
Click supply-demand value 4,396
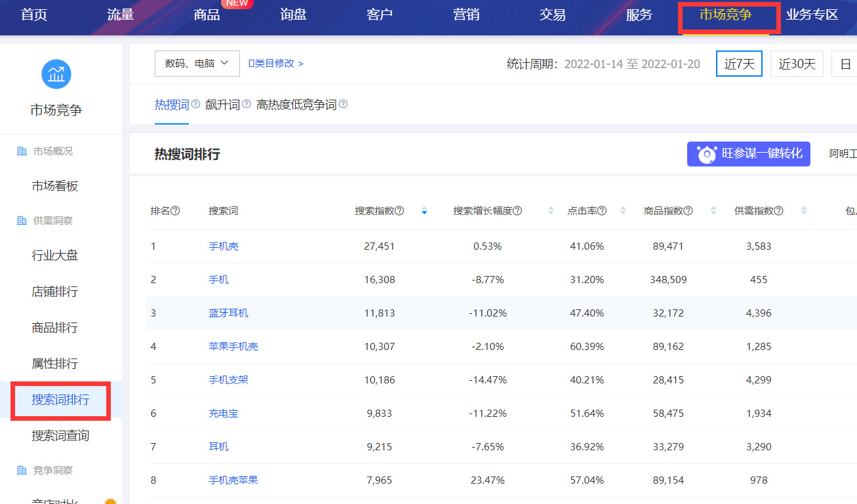(x=759, y=313)
